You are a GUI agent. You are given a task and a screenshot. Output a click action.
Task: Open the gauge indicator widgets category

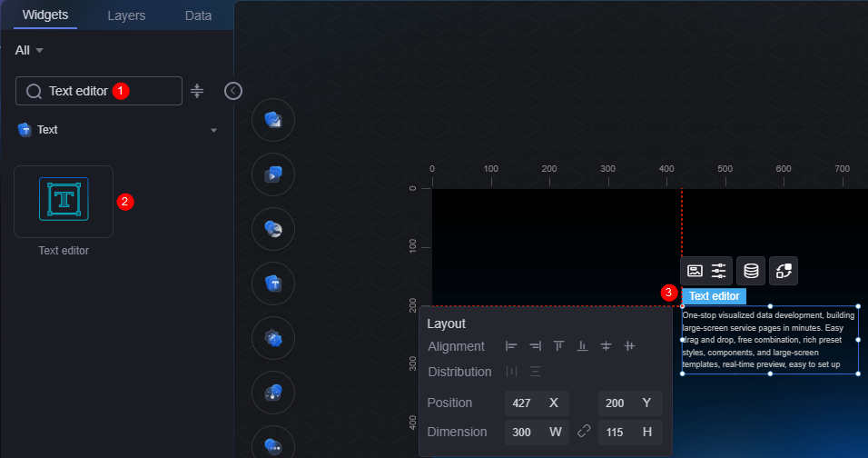pos(273,393)
